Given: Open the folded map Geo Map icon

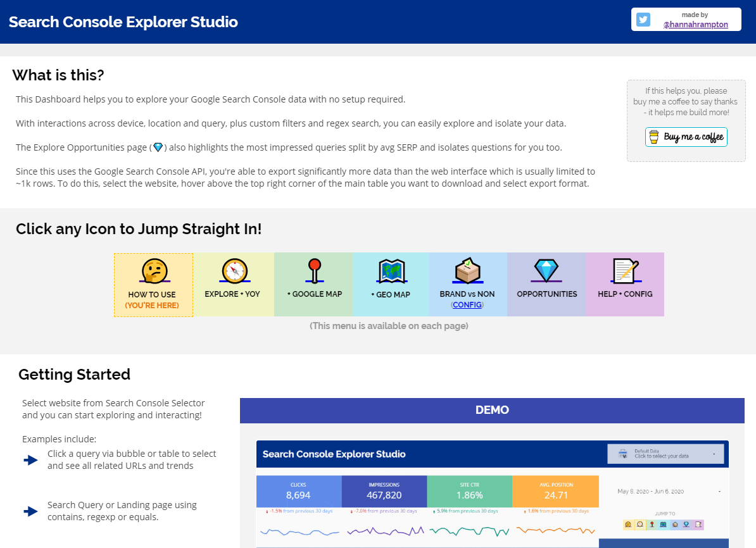Looking at the screenshot, I should pos(391,270).
